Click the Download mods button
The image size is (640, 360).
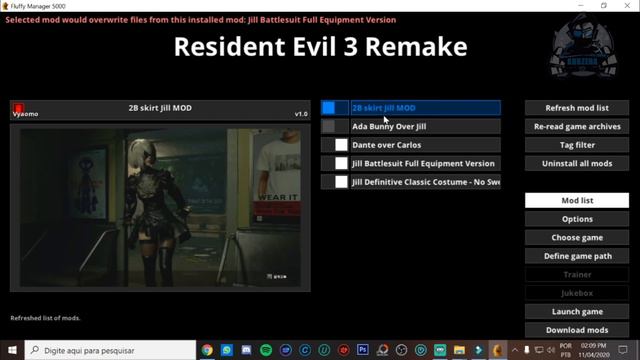coord(577,330)
